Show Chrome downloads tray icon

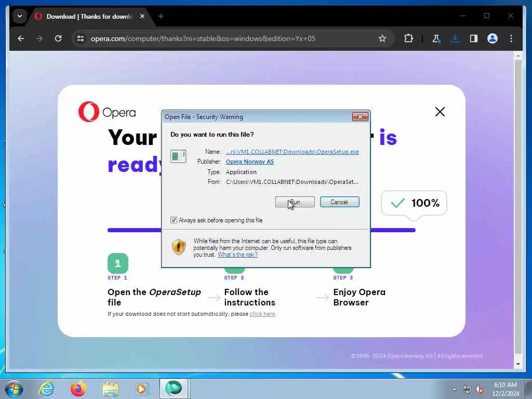[455, 38]
